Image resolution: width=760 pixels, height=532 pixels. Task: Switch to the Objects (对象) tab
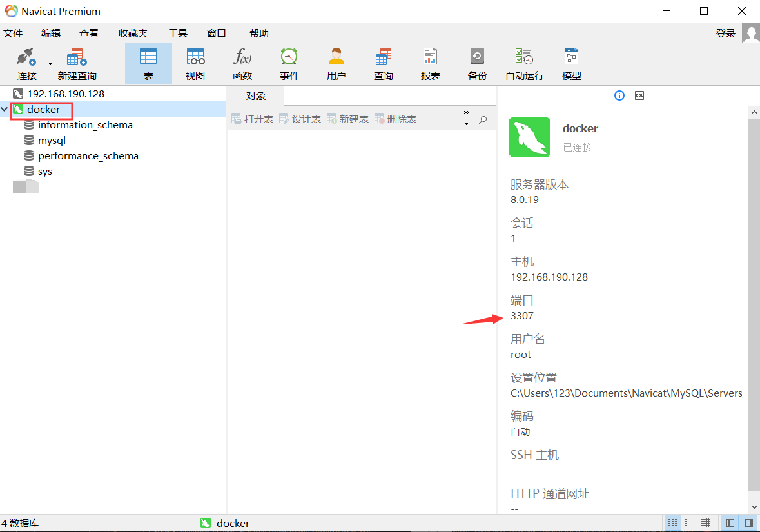coord(255,96)
